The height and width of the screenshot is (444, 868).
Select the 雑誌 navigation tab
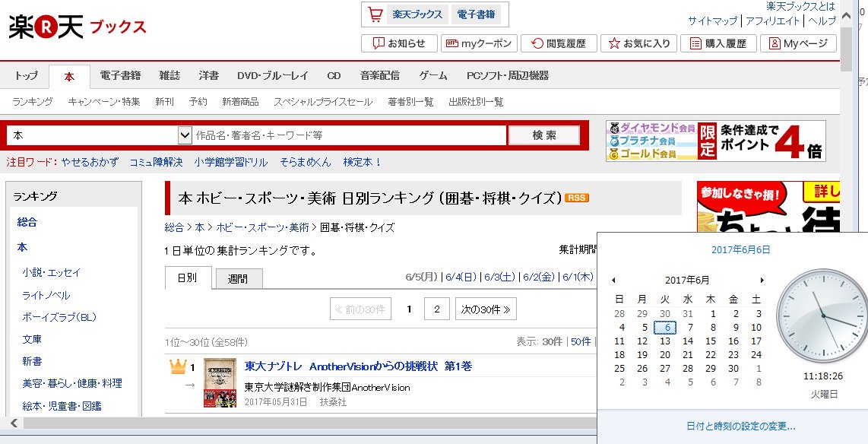169,76
